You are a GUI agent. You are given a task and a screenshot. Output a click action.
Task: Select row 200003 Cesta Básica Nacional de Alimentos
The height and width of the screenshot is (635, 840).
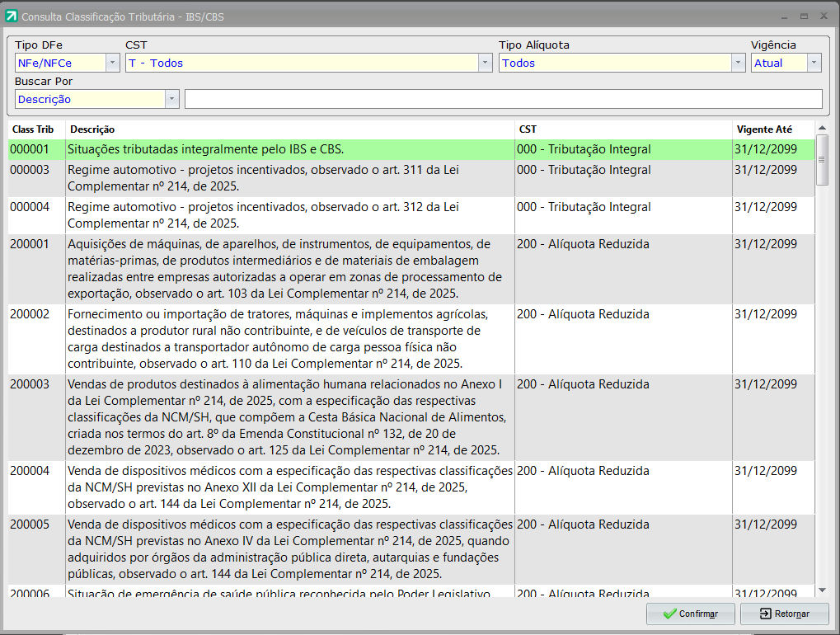[x=289, y=416]
